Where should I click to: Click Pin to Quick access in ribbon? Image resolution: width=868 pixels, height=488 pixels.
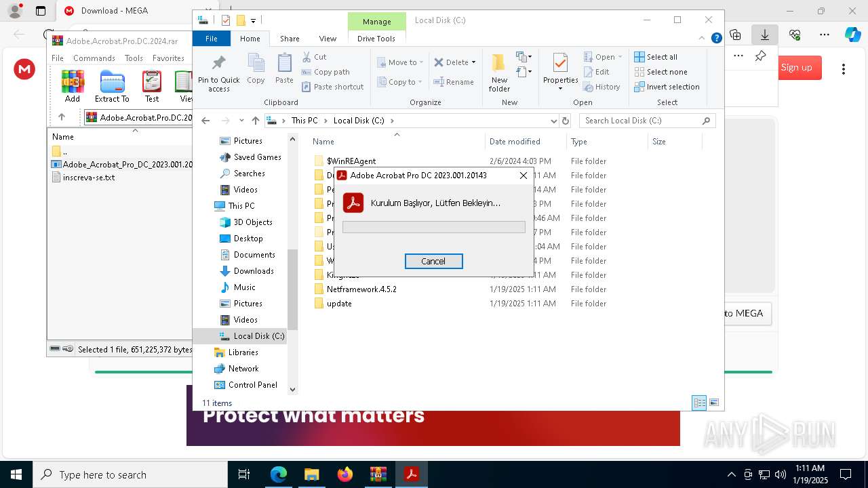pyautogui.click(x=218, y=73)
